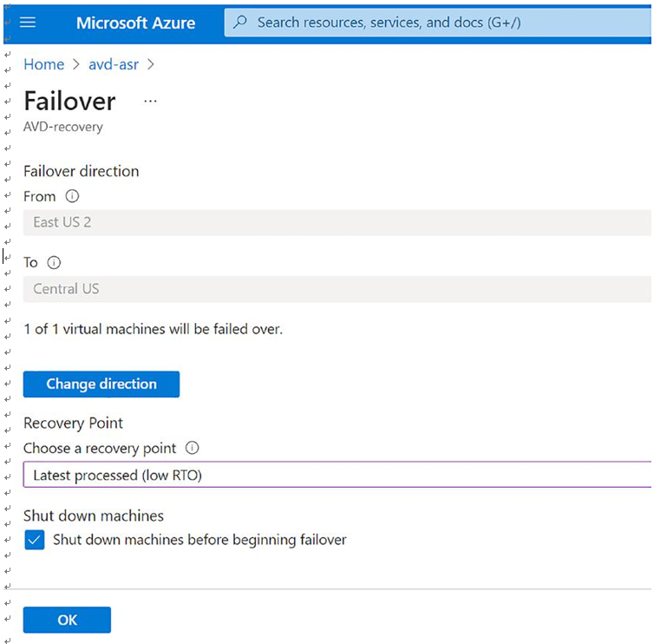
Task: Click the Microsoft Azure brand title
Action: (135, 23)
